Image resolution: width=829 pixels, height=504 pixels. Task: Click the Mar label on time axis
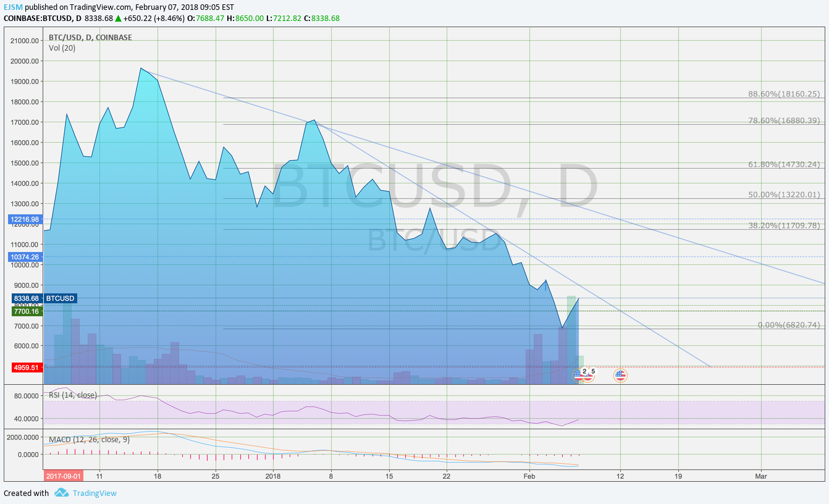pos(762,476)
